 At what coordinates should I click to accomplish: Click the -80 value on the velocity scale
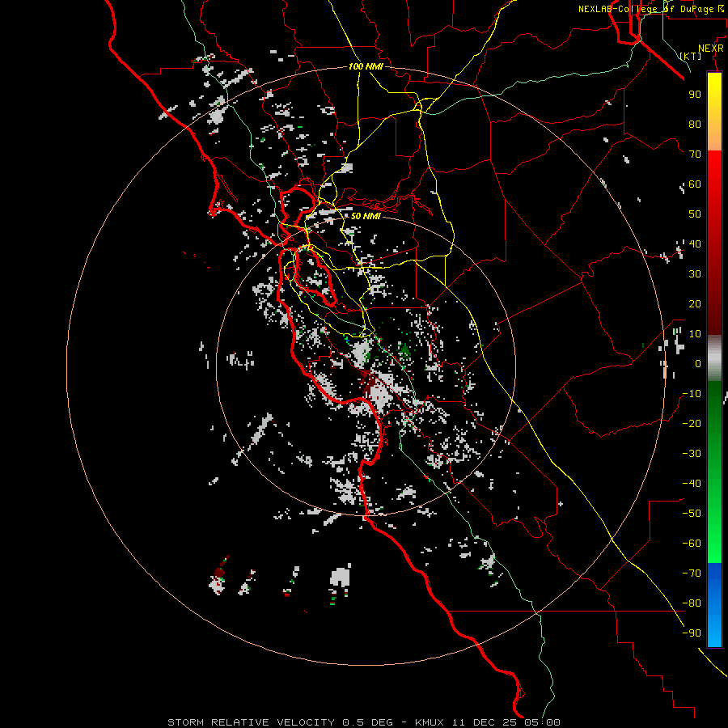pyautogui.click(x=692, y=603)
